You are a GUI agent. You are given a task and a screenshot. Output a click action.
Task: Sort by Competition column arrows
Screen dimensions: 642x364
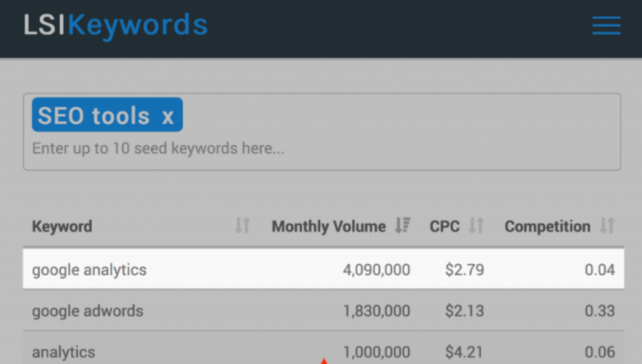pos(607,226)
